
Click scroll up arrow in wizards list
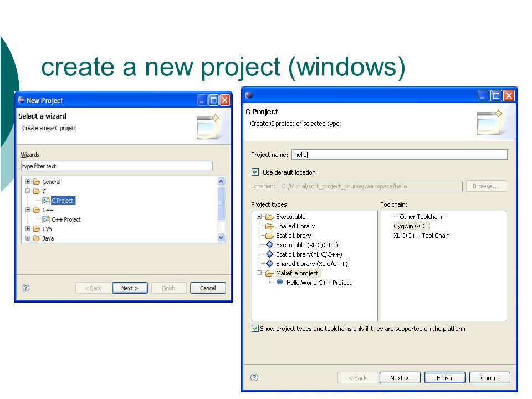(221, 182)
